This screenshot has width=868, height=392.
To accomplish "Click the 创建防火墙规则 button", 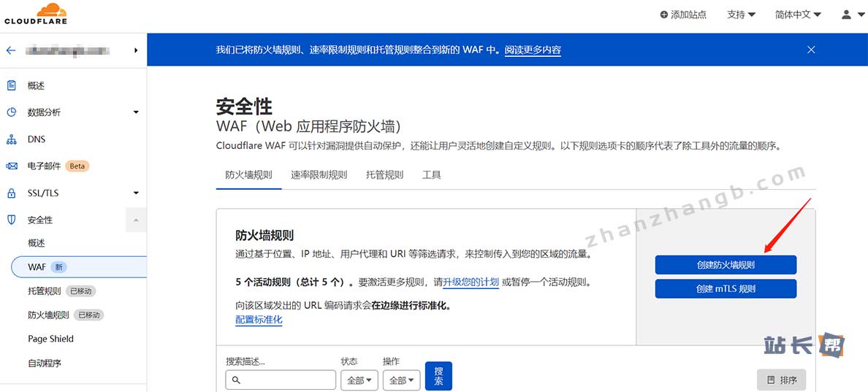I will [725, 265].
